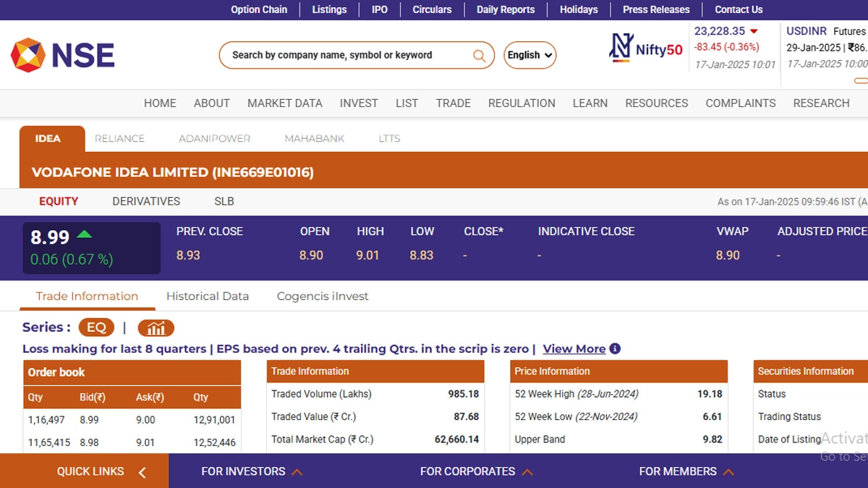Click the info icon beside View More
The width and height of the screenshot is (868, 488).
[615, 348]
